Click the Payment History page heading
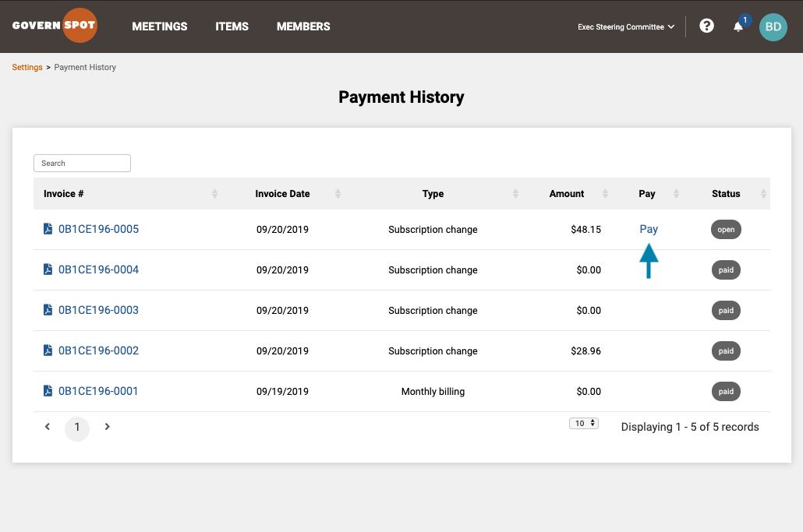 401,97
